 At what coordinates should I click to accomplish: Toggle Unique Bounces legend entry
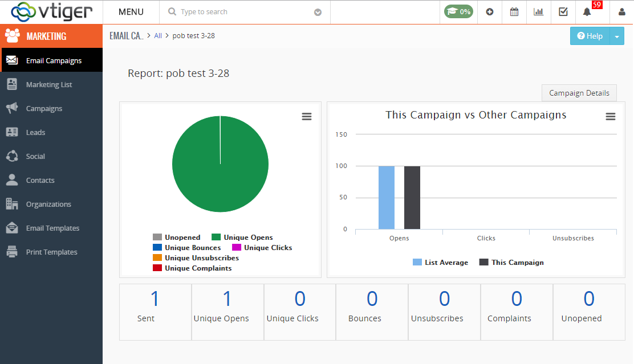click(187, 248)
